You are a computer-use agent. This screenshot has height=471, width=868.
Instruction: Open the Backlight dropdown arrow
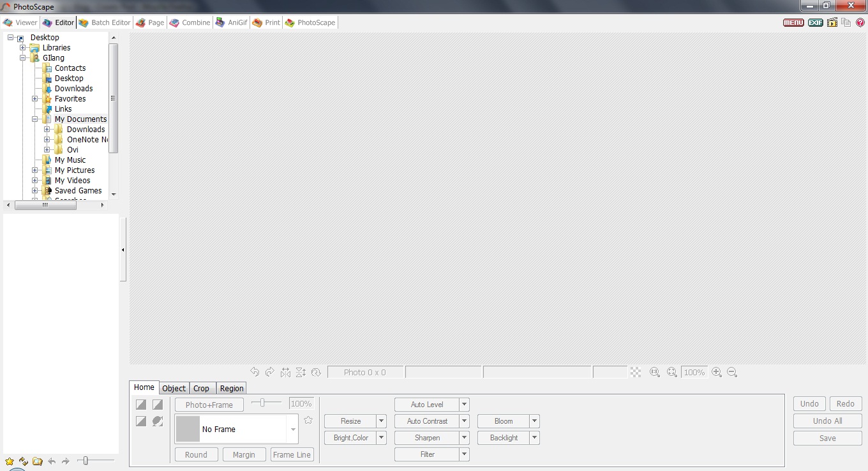coord(535,438)
